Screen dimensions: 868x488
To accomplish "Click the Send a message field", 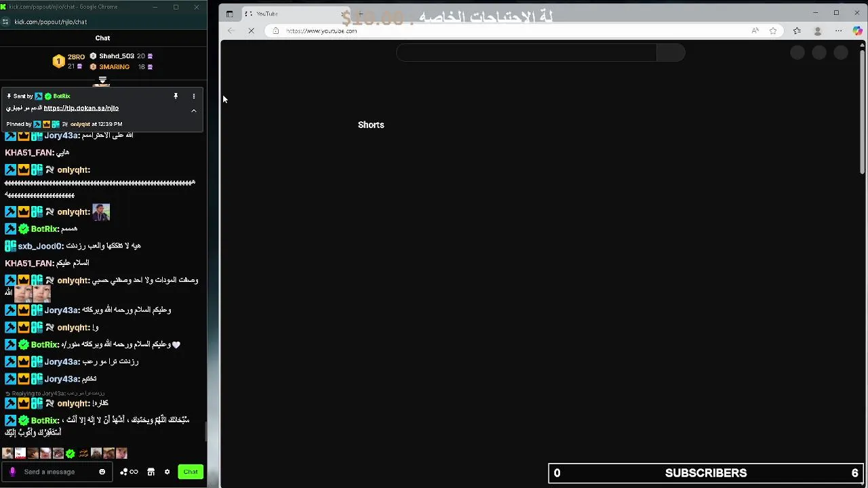I will pyautogui.click(x=58, y=472).
